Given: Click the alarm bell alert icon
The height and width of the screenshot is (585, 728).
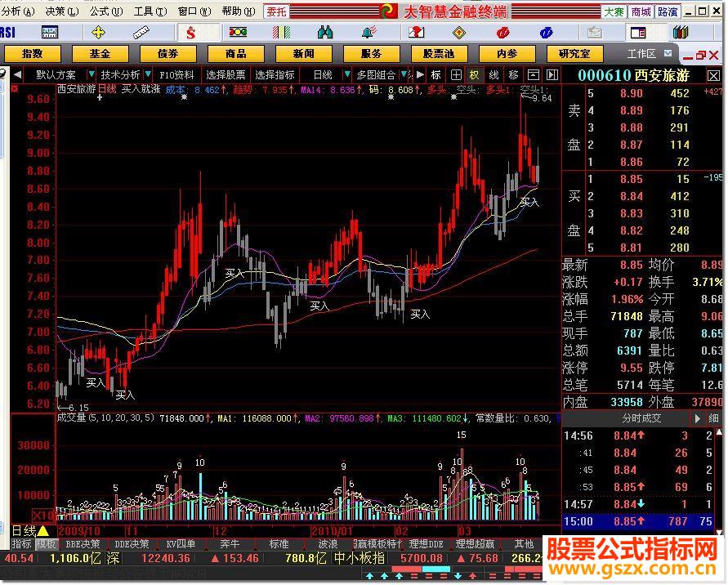Looking at the screenshot, I should 368,33.
